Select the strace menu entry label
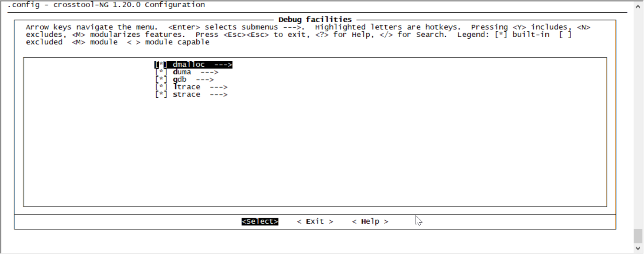The image size is (644, 254). tap(186, 95)
